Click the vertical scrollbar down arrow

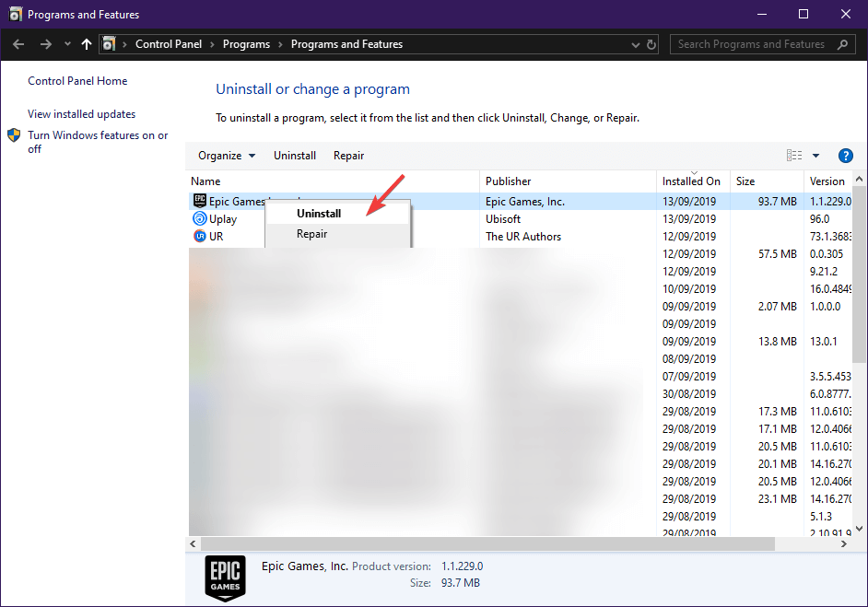[x=859, y=529]
